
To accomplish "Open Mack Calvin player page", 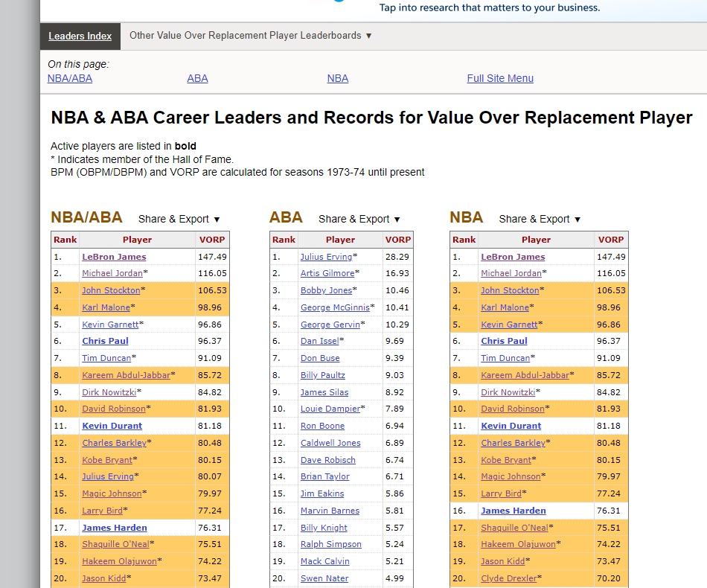I will [325, 561].
